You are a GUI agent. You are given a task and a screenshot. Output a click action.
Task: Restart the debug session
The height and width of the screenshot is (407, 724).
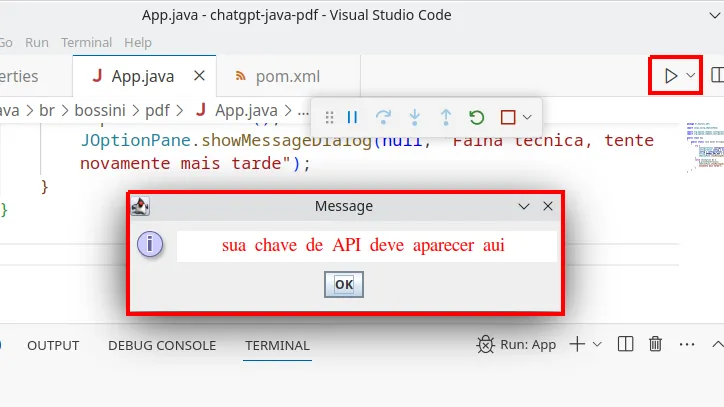(x=477, y=117)
